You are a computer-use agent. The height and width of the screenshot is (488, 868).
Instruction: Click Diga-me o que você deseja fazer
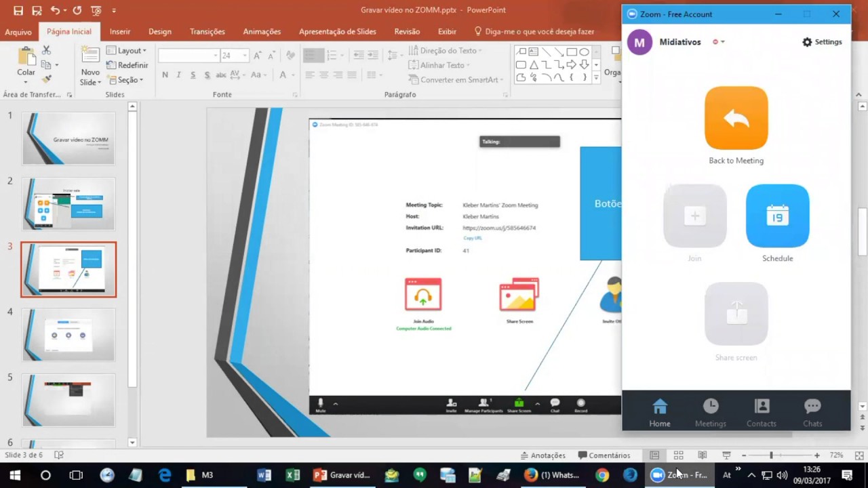534,32
